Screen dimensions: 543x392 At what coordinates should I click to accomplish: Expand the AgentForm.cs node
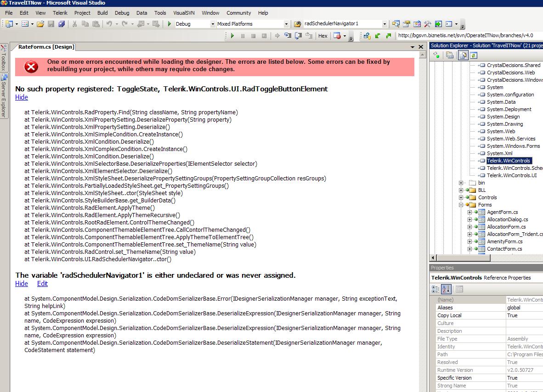tap(469, 212)
